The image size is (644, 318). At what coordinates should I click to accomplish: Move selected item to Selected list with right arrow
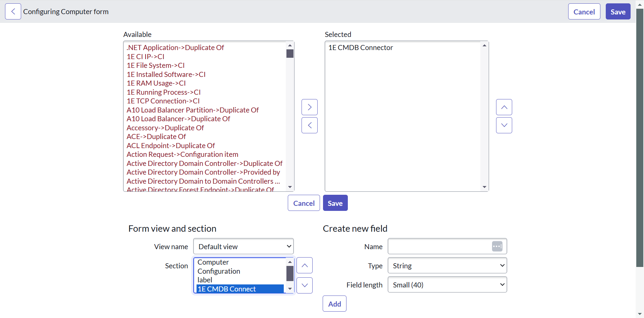(309, 107)
